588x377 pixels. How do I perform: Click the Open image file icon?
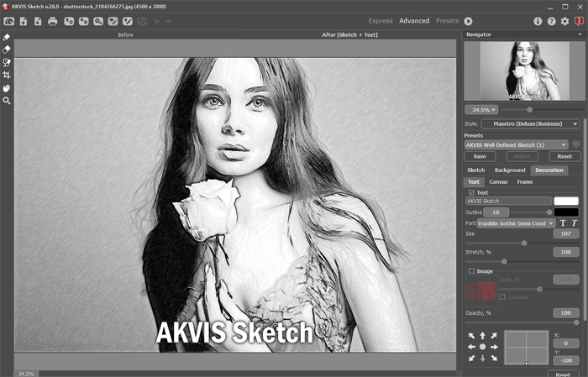pos(24,21)
